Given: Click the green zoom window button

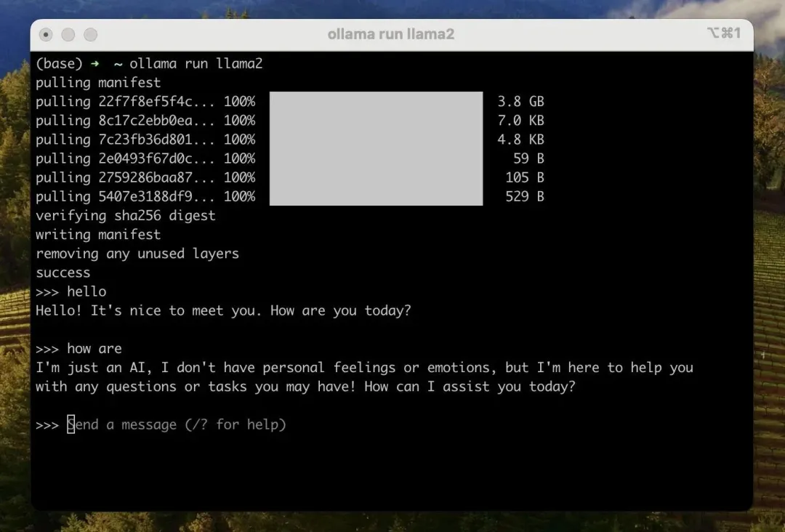Looking at the screenshot, I should pos(91,35).
